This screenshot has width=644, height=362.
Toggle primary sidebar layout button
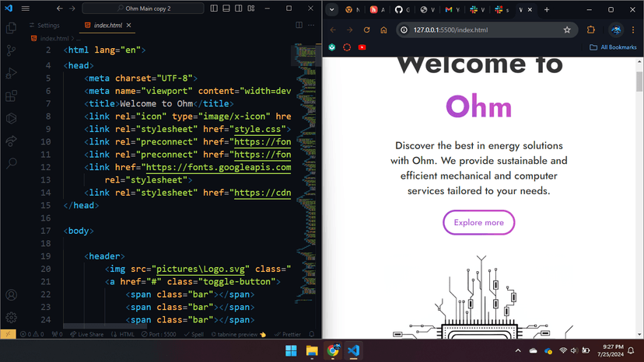click(x=214, y=9)
